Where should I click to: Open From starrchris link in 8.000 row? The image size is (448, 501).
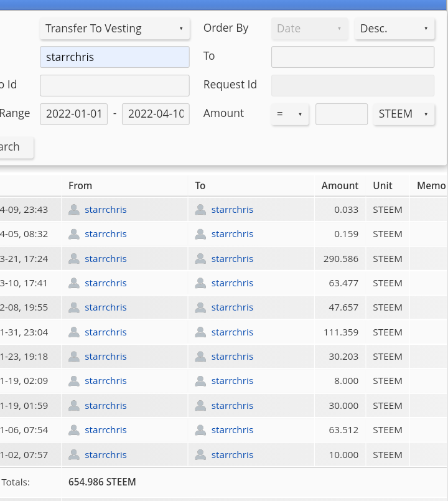point(105,381)
